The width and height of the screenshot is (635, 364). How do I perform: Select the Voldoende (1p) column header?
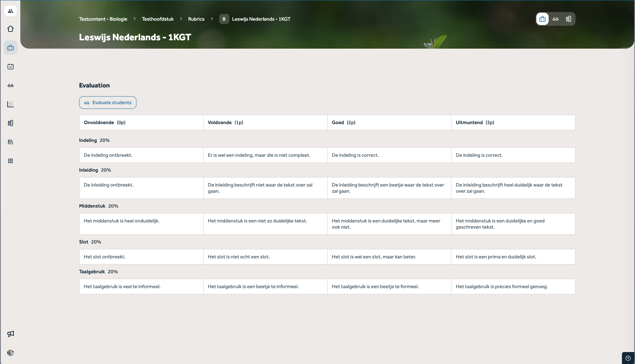click(265, 123)
